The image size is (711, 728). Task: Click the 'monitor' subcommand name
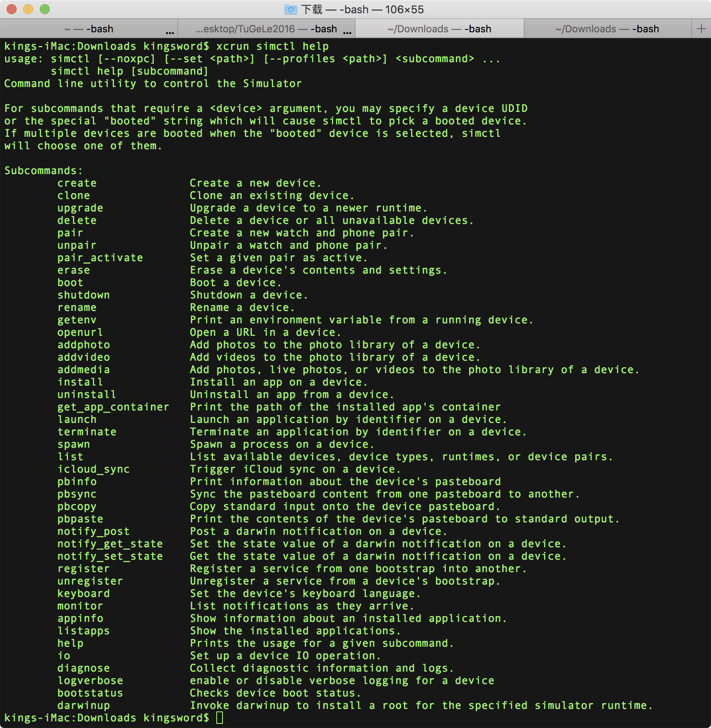click(x=80, y=606)
